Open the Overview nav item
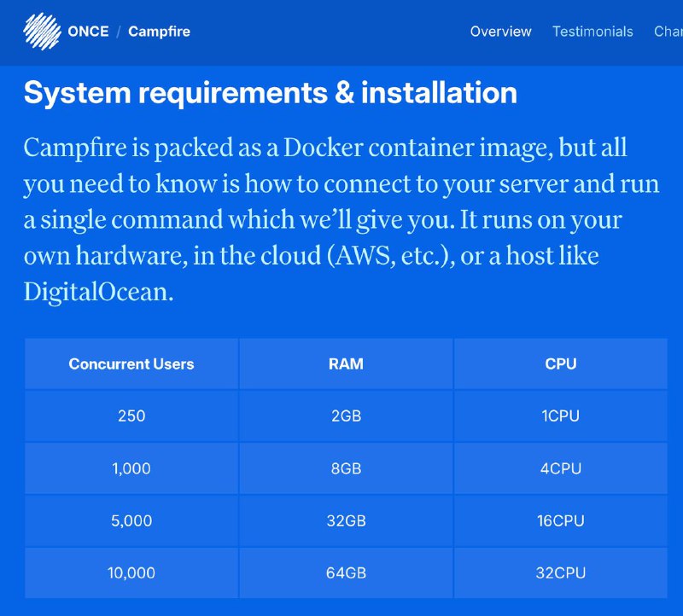Screen dimensions: 683x616 coord(501,32)
